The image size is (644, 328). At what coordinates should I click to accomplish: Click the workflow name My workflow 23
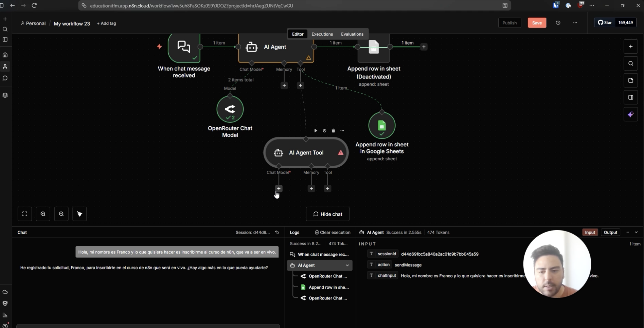[x=72, y=23]
